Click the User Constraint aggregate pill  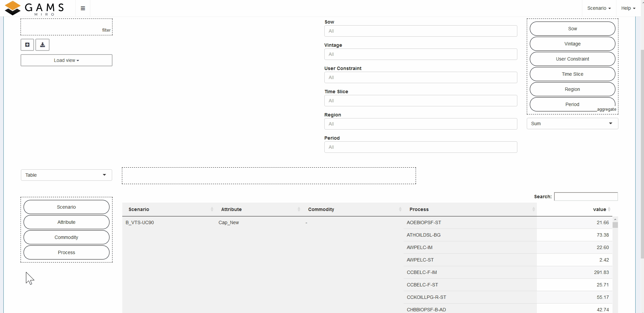572,59
